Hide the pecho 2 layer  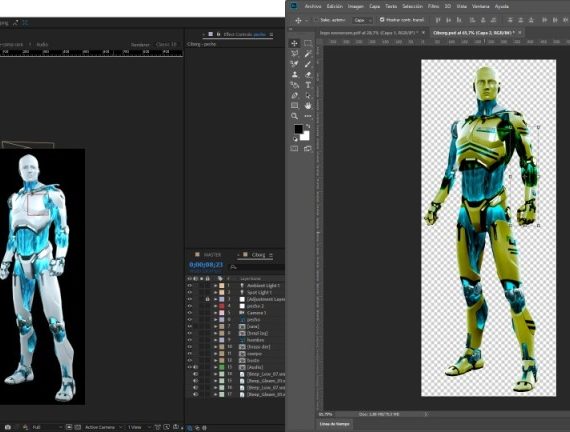tap(189, 306)
